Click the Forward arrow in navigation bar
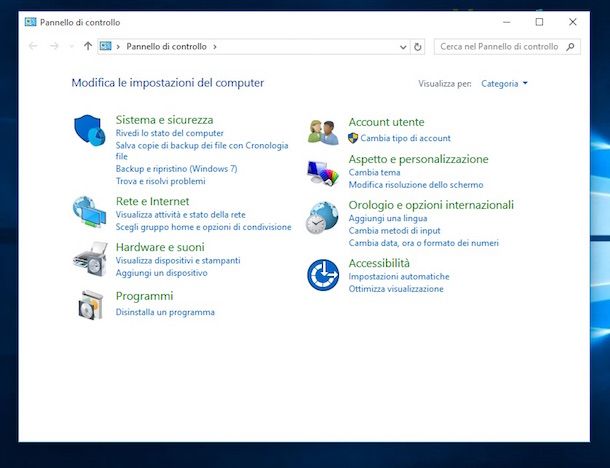The image size is (610, 468). [x=54, y=46]
